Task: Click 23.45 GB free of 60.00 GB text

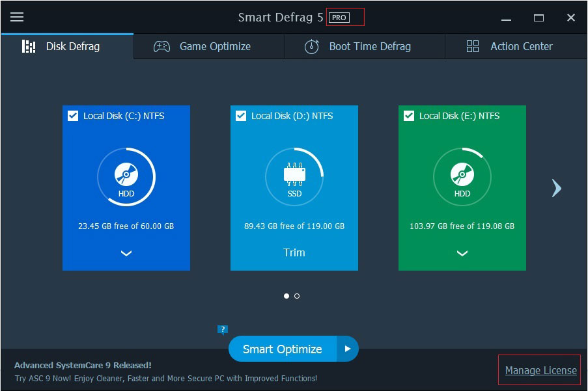Action: point(126,226)
